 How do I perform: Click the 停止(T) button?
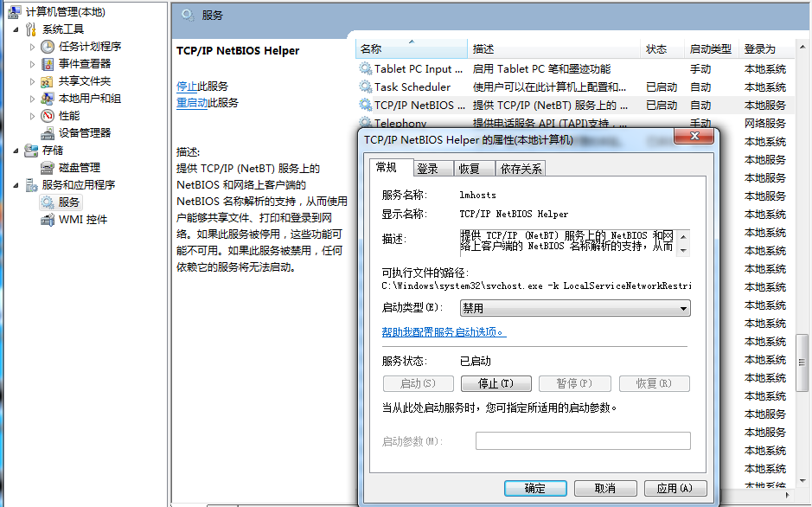[496, 382]
